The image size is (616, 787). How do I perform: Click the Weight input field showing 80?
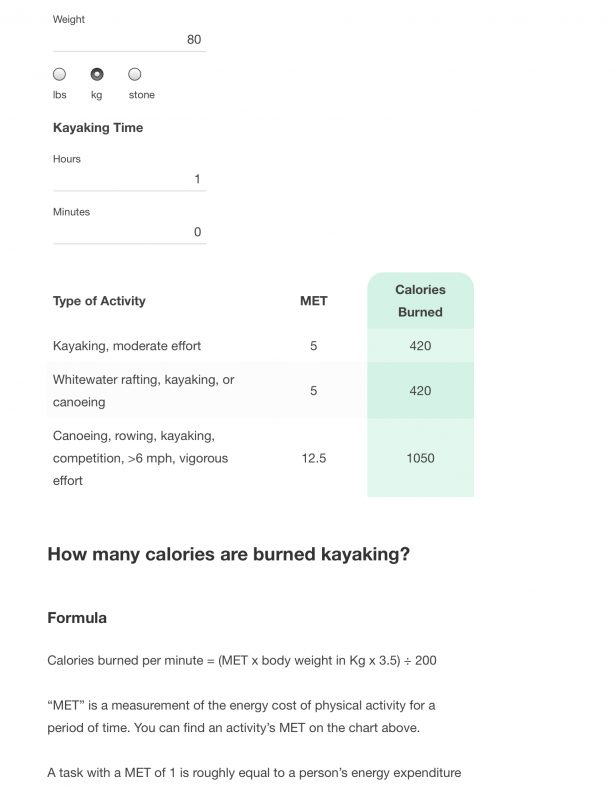[130, 40]
